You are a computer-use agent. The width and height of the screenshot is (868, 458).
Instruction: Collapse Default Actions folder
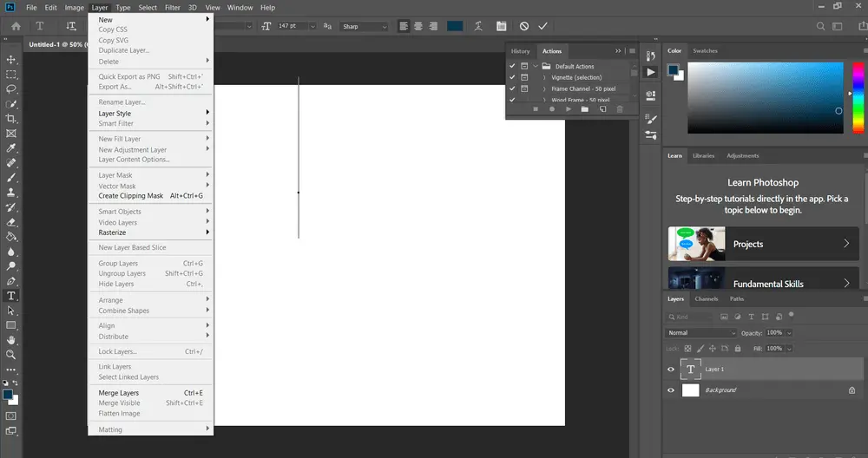click(x=536, y=66)
